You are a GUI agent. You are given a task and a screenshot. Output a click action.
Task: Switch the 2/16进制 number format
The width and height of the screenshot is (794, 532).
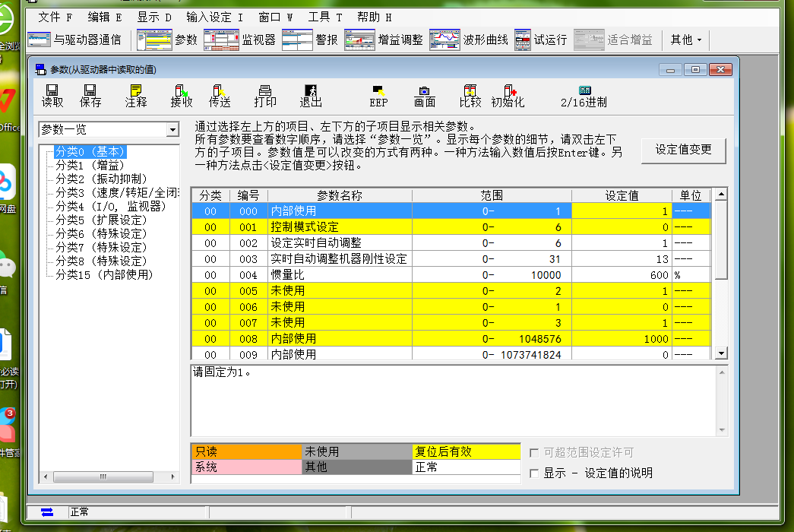point(584,95)
